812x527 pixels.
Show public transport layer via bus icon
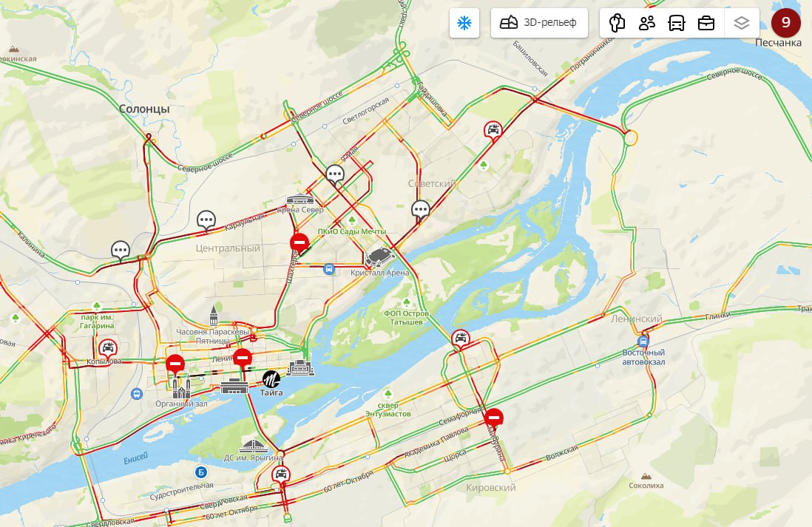click(x=677, y=23)
